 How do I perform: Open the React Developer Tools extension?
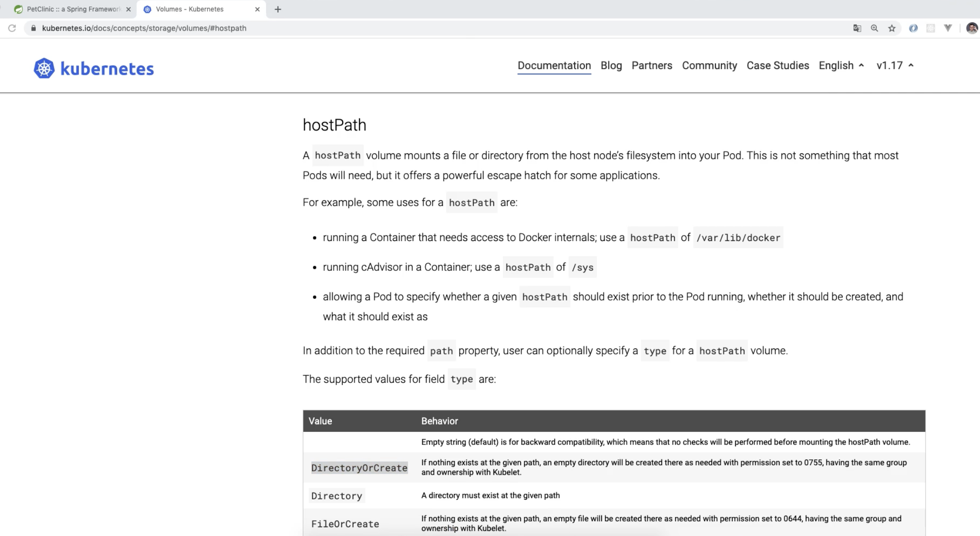point(930,28)
